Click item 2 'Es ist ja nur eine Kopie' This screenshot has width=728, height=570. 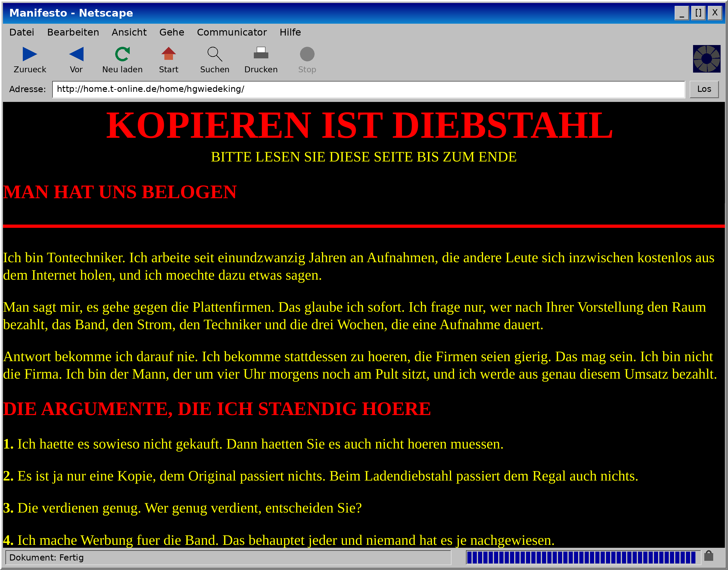click(x=321, y=476)
